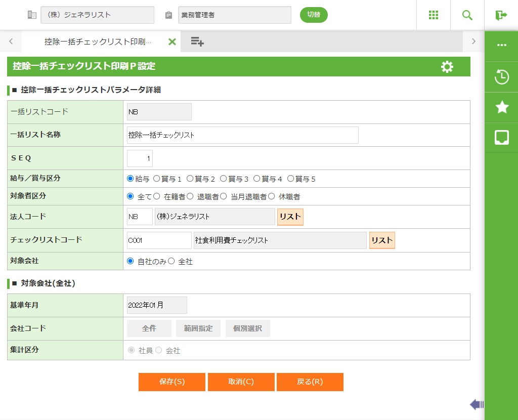Viewport: 518px width, 420px height.
Task: Open the history clock icon in sidebar
Action: click(501, 77)
